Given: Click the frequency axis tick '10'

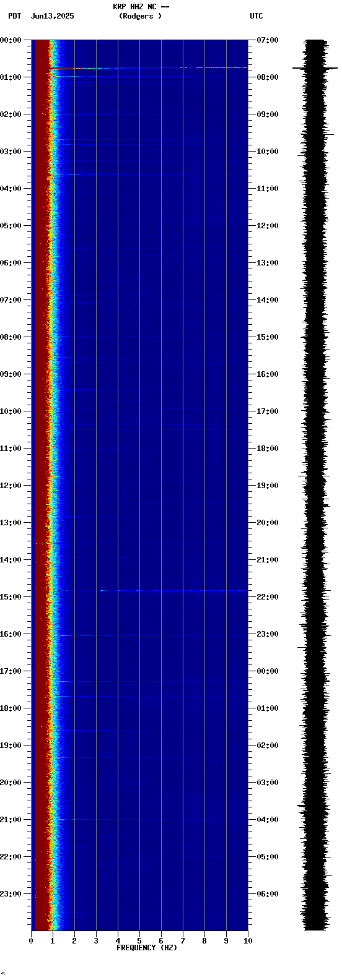Looking at the screenshot, I should coord(248,941).
